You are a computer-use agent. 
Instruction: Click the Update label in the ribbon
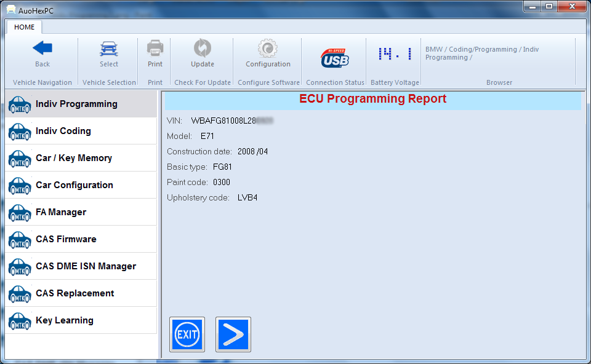pyautogui.click(x=203, y=65)
